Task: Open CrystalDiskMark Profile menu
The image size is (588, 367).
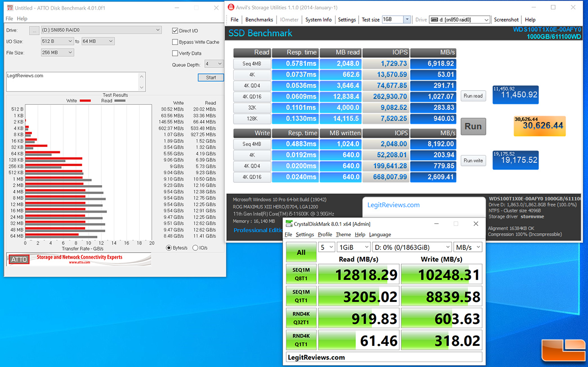Action: pyautogui.click(x=325, y=235)
